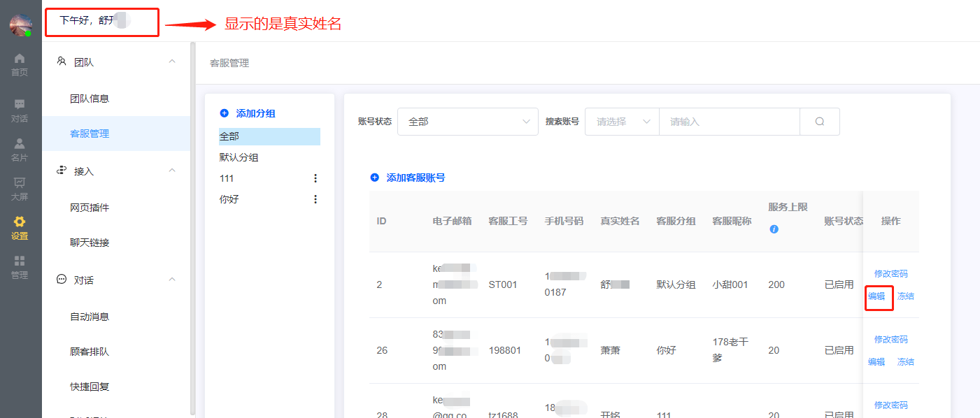The height and width of the screenshot is (418, 980).
Task: Open the three-dot menu for group 111
Action: 315,178
